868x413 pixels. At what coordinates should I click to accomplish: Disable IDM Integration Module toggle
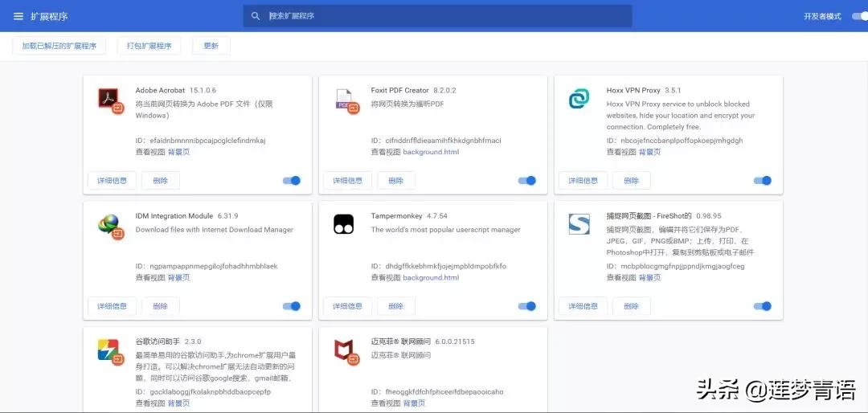tap(292, 306)
